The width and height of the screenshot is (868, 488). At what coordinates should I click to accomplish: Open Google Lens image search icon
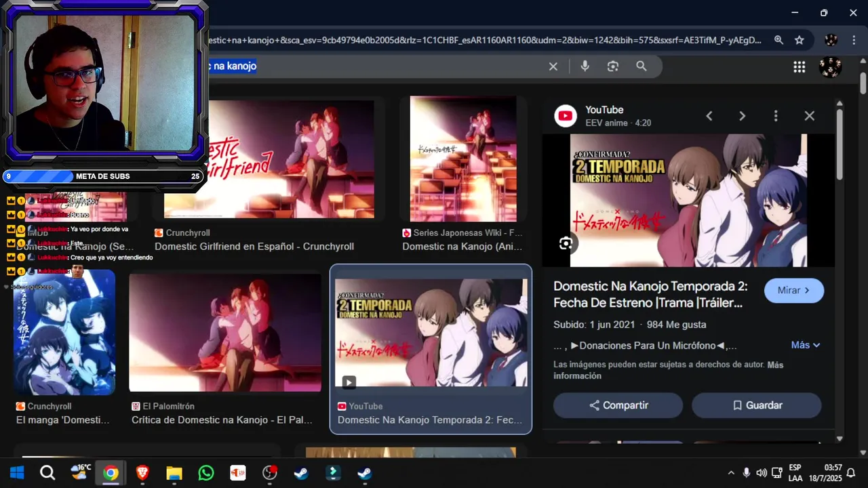[613, 66]
